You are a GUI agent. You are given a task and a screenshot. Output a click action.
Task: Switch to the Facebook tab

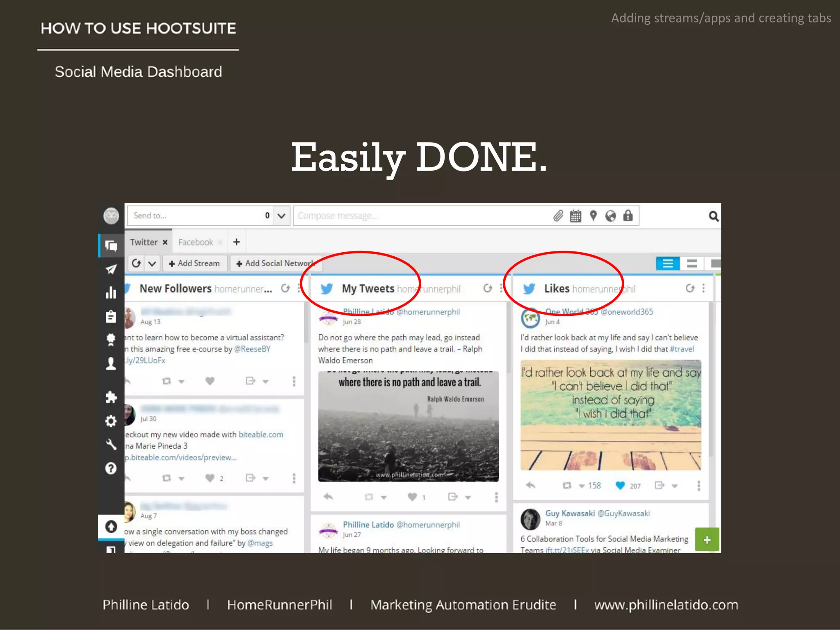point(196,242)
